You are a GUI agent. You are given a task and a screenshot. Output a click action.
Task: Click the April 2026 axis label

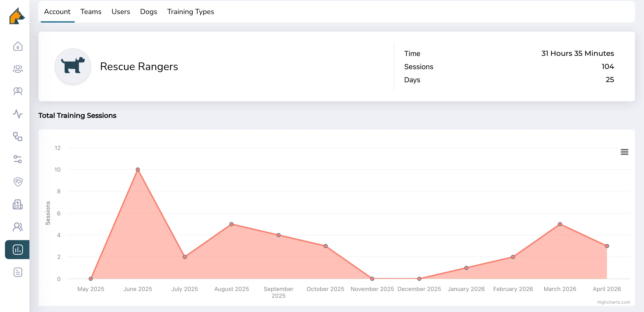click(607, 289)
